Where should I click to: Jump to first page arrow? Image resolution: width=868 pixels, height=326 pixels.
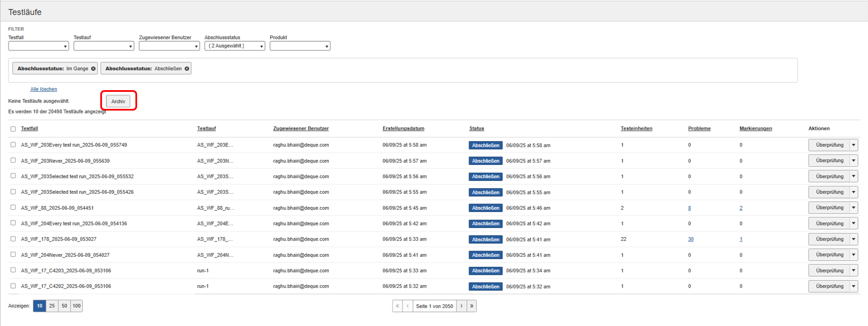397,306
